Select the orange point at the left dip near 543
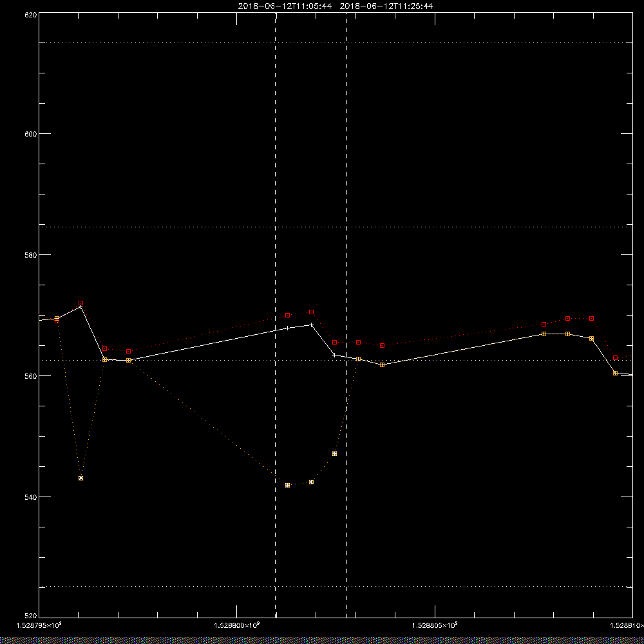Screen dimensions: 644x644 (81, 478)
